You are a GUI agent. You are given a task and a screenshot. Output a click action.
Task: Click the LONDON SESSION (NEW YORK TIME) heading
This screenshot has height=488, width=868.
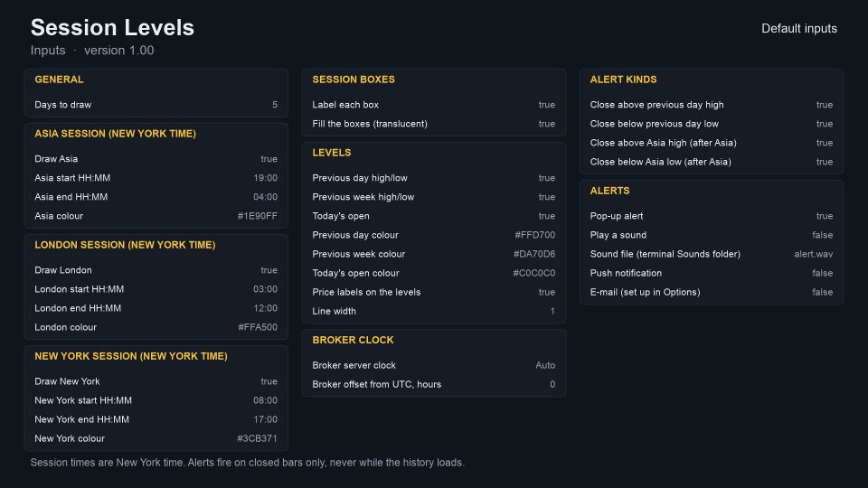[x=125, y=245]
